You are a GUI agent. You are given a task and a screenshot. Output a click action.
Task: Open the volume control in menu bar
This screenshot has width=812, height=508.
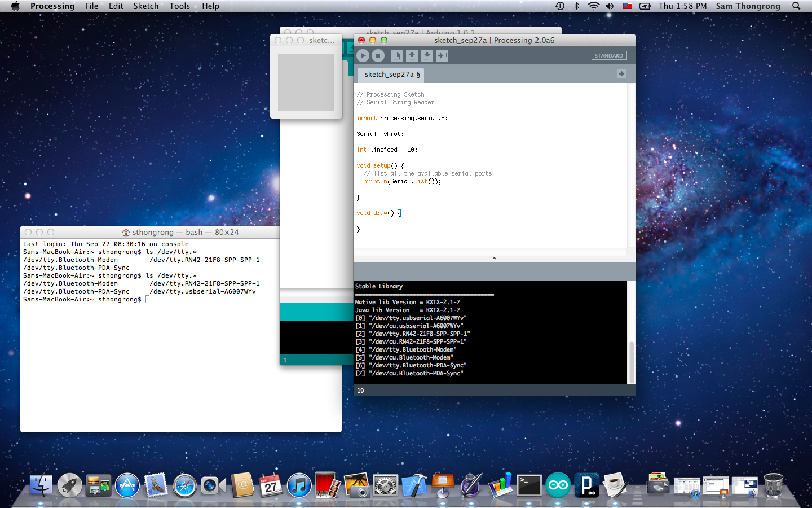click(x=610, y=6)
